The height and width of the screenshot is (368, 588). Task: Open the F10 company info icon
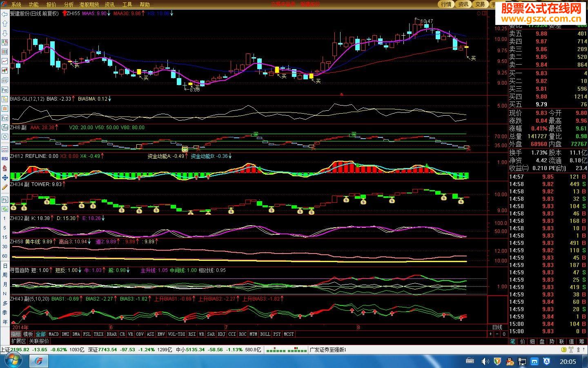4,90
